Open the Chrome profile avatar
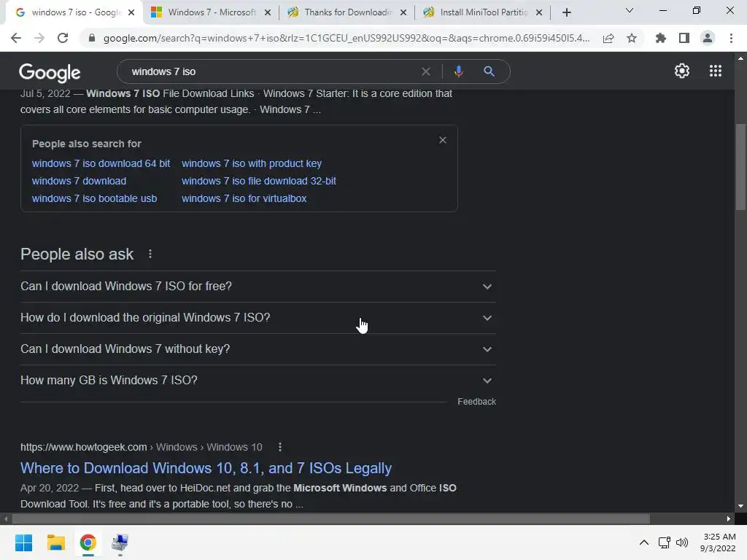 (x=708, y=38)
